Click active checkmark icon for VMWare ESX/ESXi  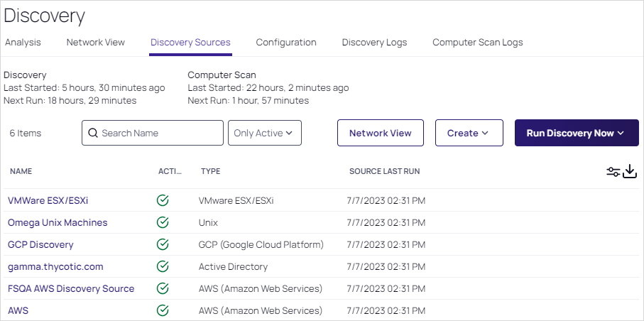[163, 200]
